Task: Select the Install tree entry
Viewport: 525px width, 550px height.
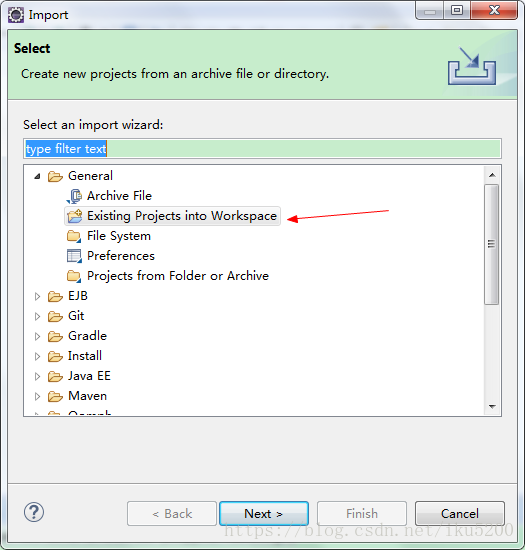Action: point(85,356)
